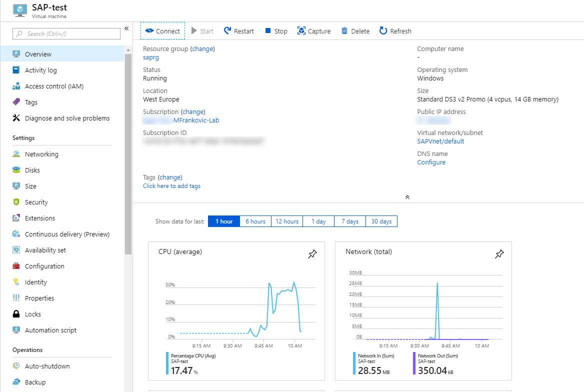Click the Backup cloud icon
584x392 pixels.
16,381
